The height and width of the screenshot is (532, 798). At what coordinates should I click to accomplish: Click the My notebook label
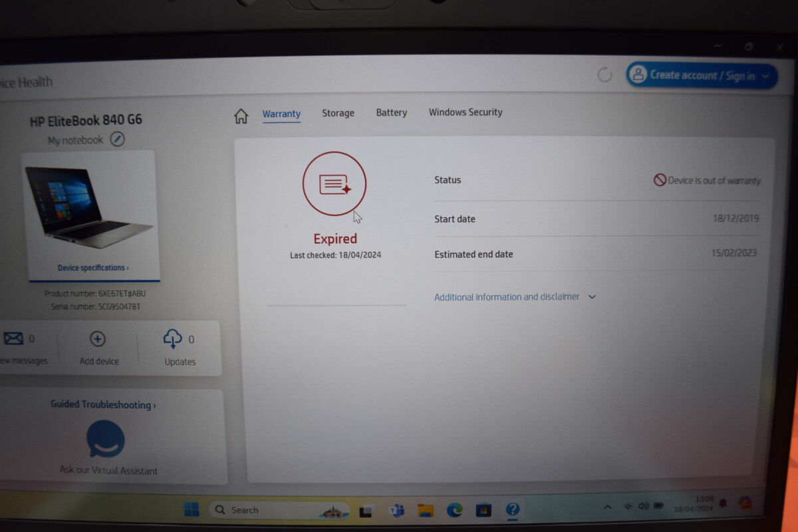76,140
